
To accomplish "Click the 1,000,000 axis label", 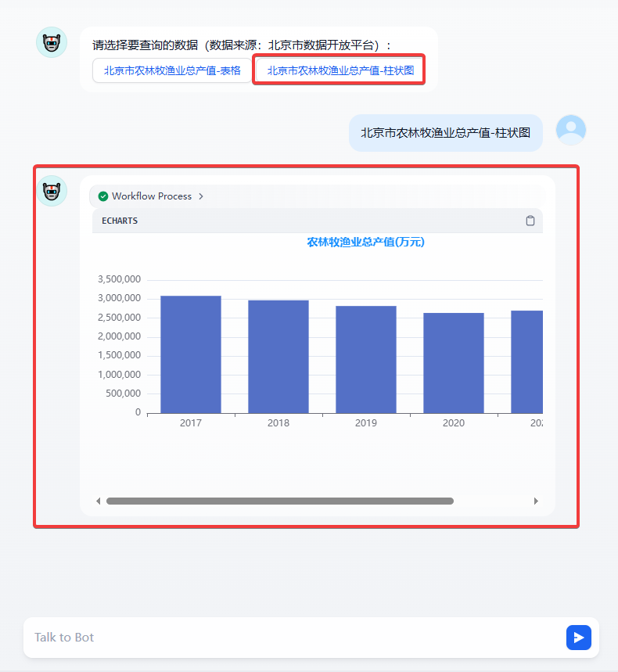I will tap(119, 375).
